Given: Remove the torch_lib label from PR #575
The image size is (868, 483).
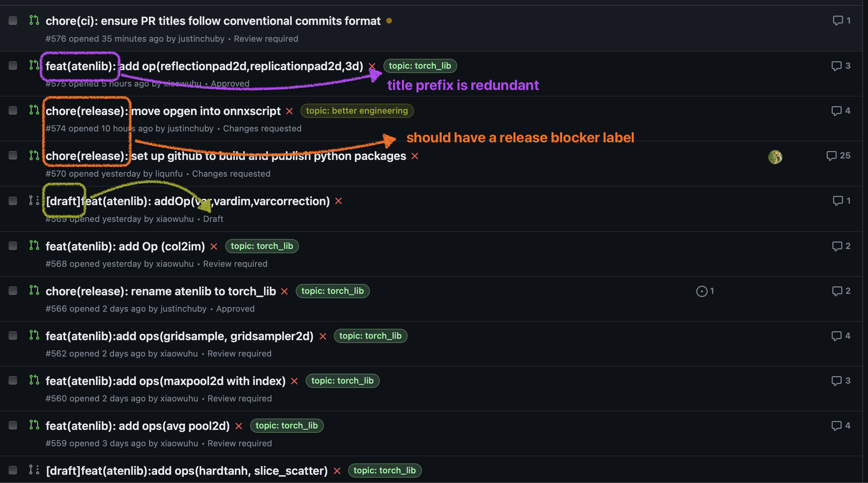Looking at the screenshot, I should pyautogui.click(x=372, y=66).
